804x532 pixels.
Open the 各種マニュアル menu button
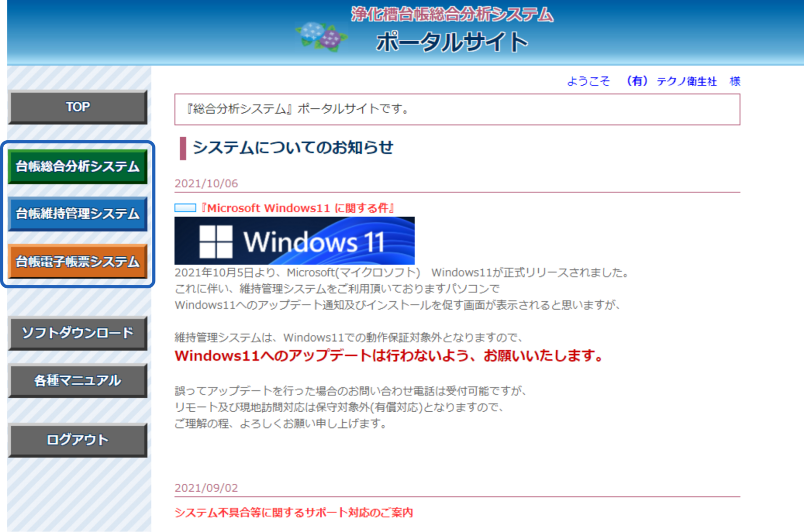coord(78,380)
